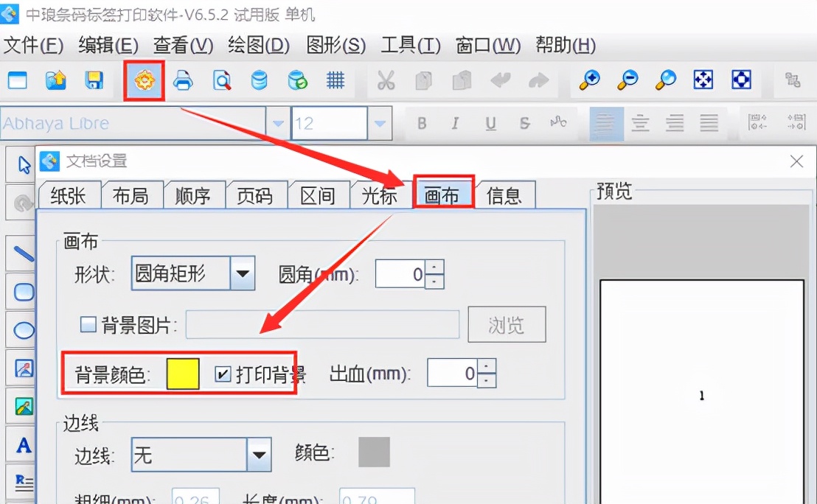This screenshot has width=817, height=504.
Task: Uncheck the 打印背景 checkbox
Action: 223,374
